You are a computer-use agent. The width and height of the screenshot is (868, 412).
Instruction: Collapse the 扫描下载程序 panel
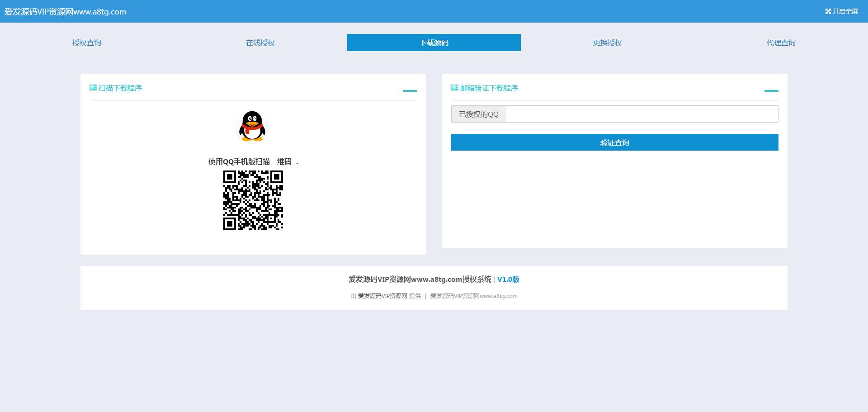(410, 90)
